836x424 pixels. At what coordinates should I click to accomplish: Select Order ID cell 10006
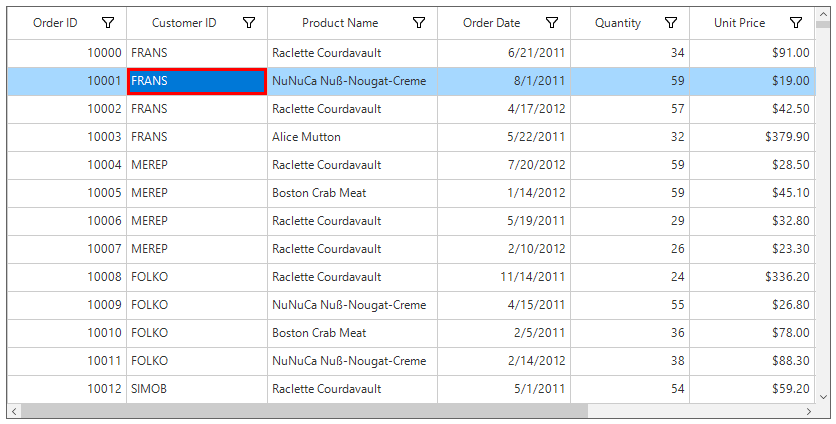pos(67,221)
